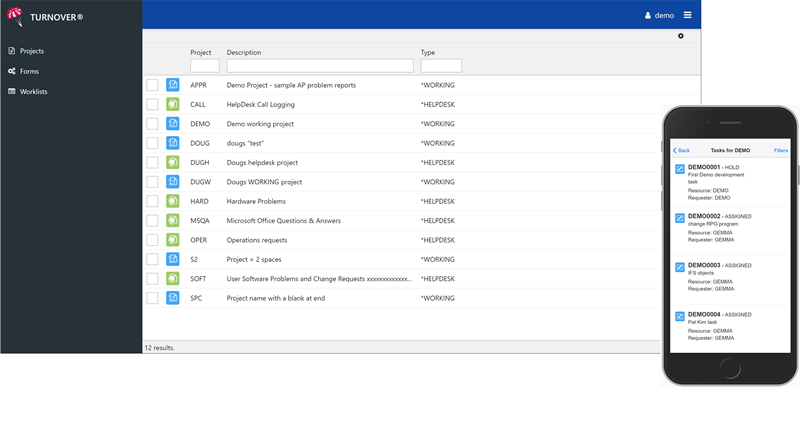Viewport: 800px width, 444px height.
Task: Select 'Hardware Problems' description
Action: (256, 202)
